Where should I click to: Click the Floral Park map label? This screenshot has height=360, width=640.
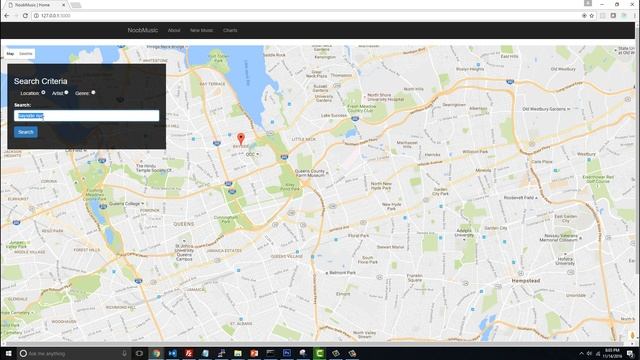[x=358, y=236]
